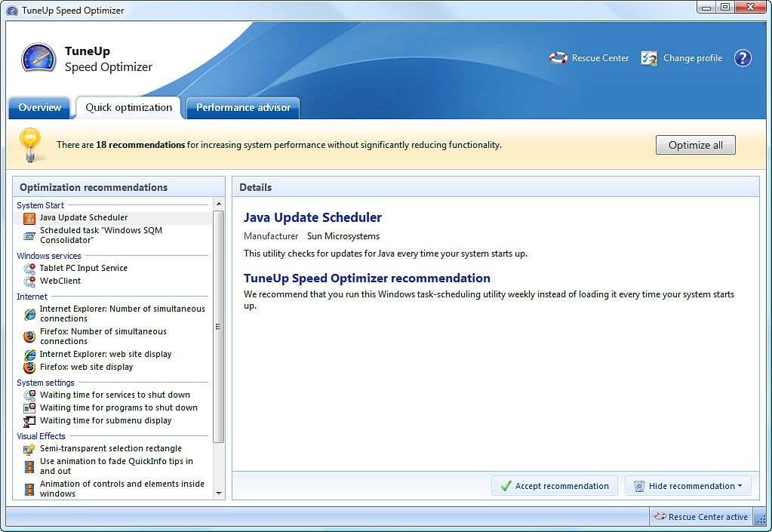The width and height of the screenshot is (772, 532).
Task: Click Accept recommendation button
Action: (555, 486)
